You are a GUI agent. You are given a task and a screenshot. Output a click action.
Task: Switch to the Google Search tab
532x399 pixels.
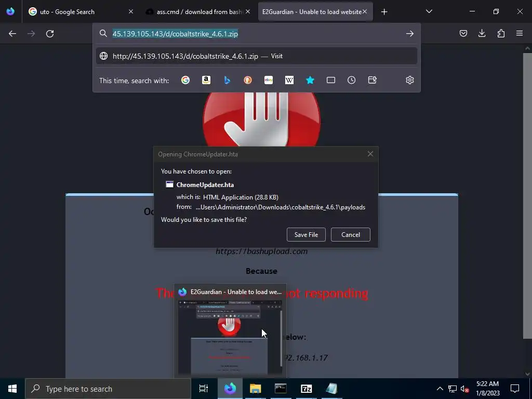(x=81, y=12)
